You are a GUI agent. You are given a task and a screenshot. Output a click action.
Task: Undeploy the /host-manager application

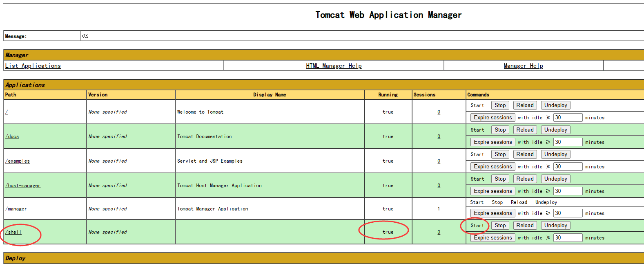tap(555, 179)
